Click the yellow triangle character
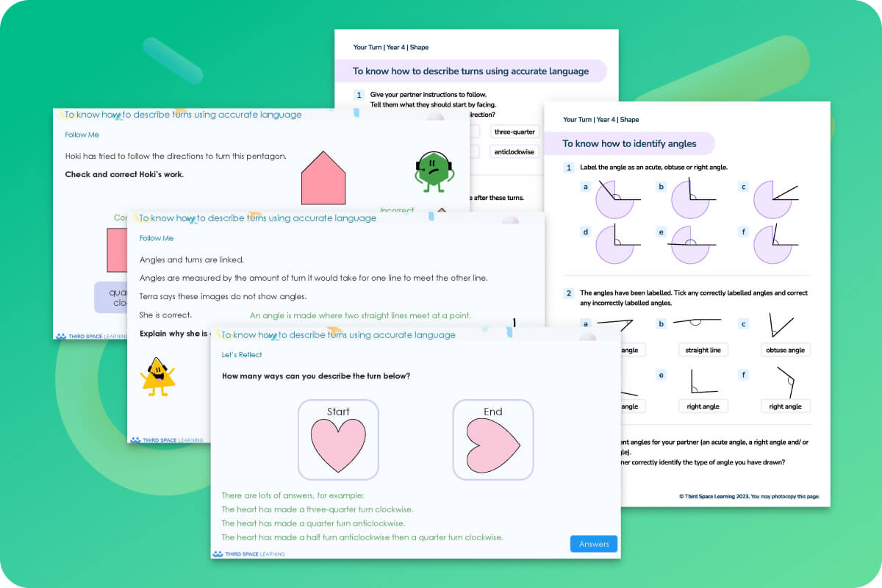 [157, 377]
